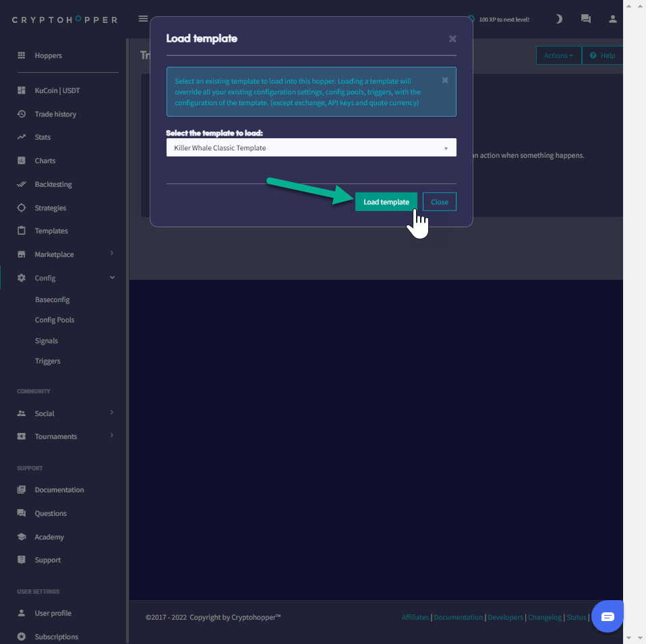646x644 pixels.
Task: Click the Trade history clock icon
Action: [x=22, y=114]
